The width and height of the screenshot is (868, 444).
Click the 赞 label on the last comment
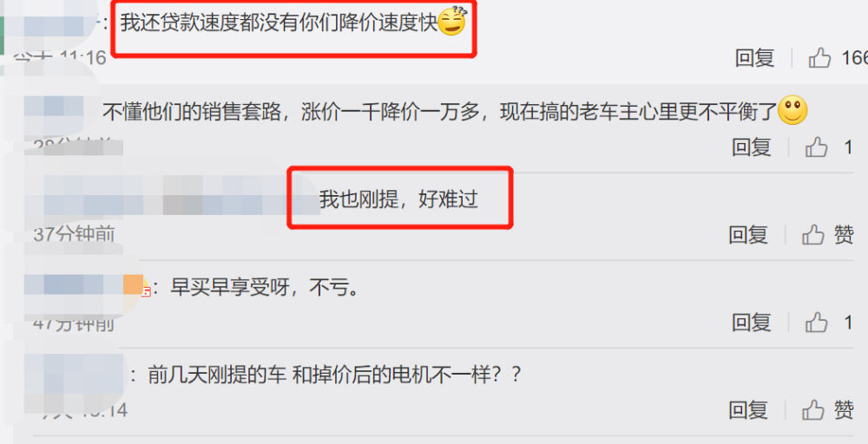(845, 410)
